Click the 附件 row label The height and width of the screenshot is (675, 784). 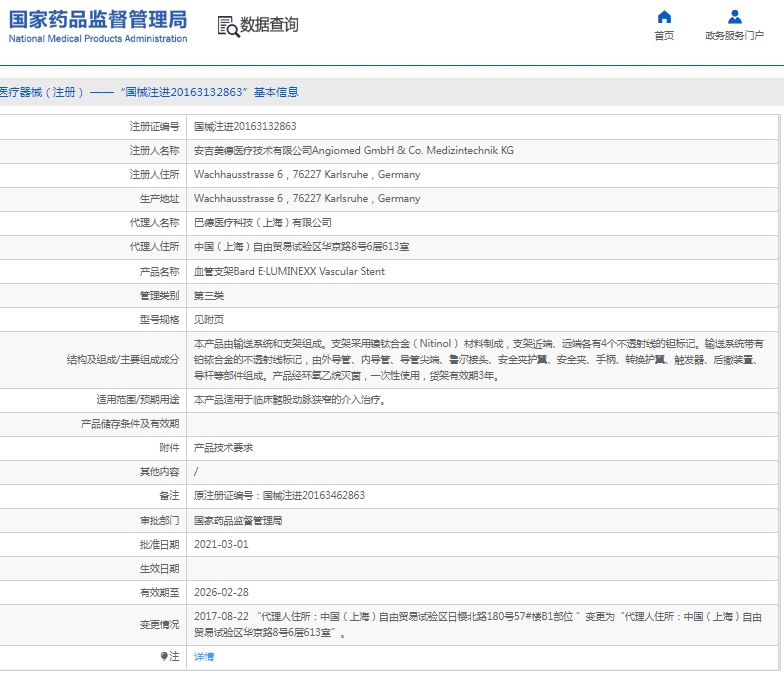pyautogui.click(x=169, y=448)
